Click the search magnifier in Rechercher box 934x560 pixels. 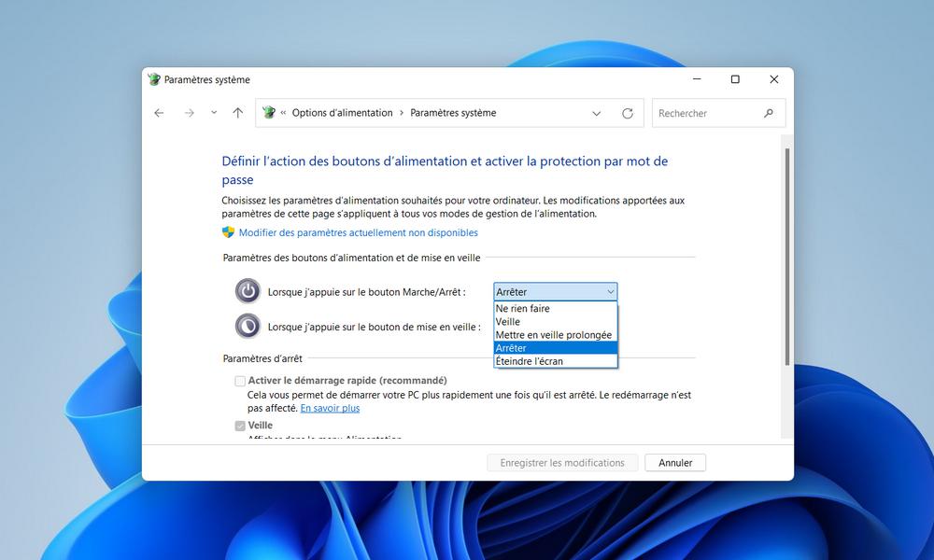(768, 113)
